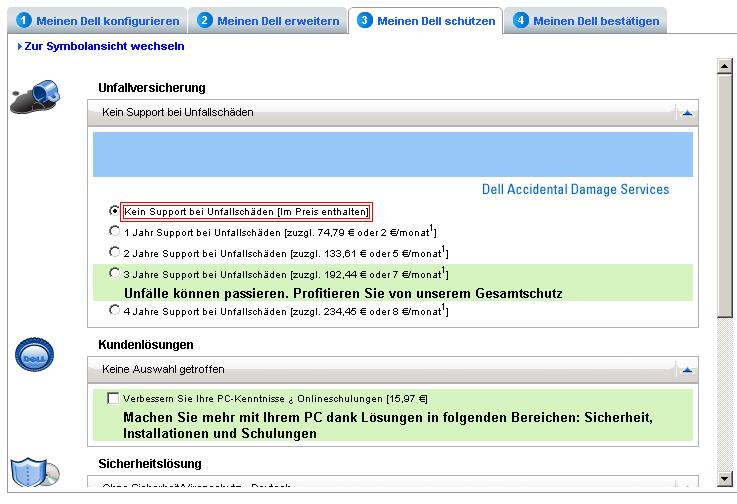
Task: Click the step 4 number badge
Action: click(520, 20)
